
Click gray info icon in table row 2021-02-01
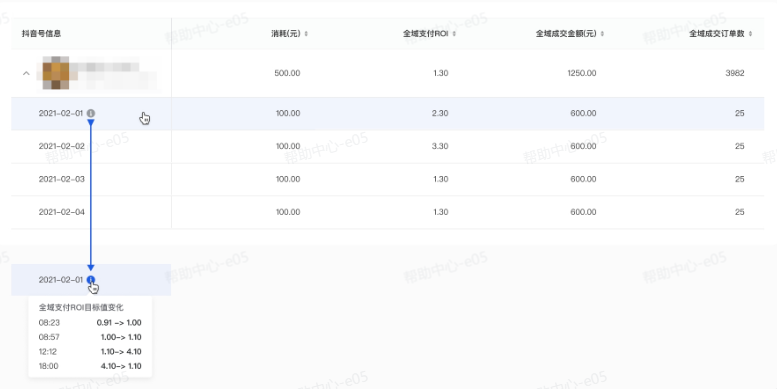coord(91,113)
